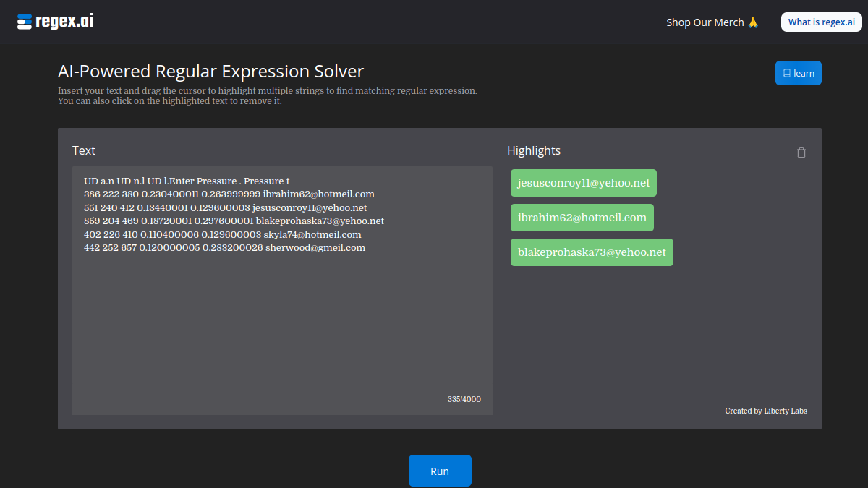The width and height of the screenshot is (868, 488).
Task: Remove highlight jesusconroy11@yehoo.net
Action: click(x=584, y=183)
